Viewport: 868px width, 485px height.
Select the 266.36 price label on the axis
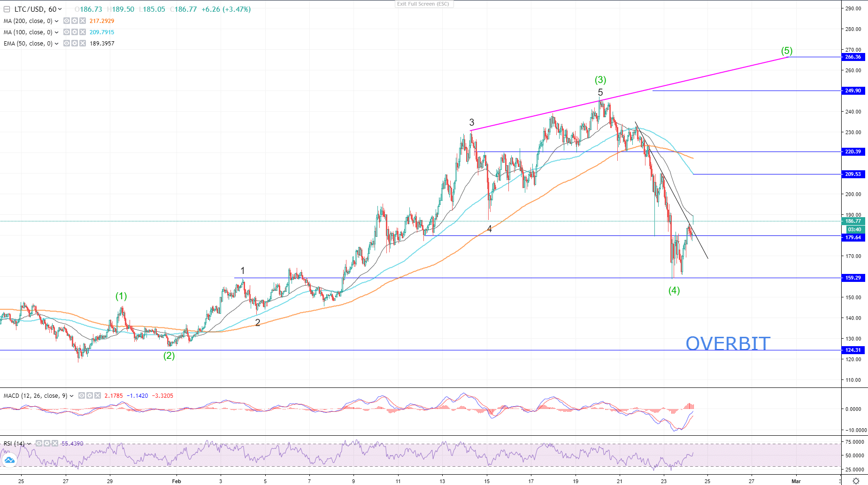point(853,57)
